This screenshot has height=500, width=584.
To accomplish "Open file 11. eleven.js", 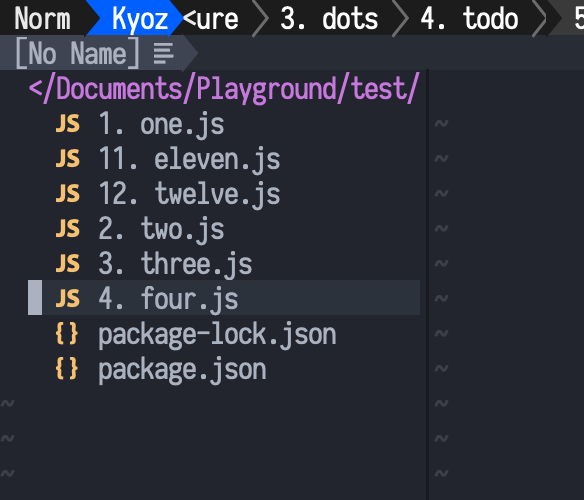I will (x=189, y=159).
